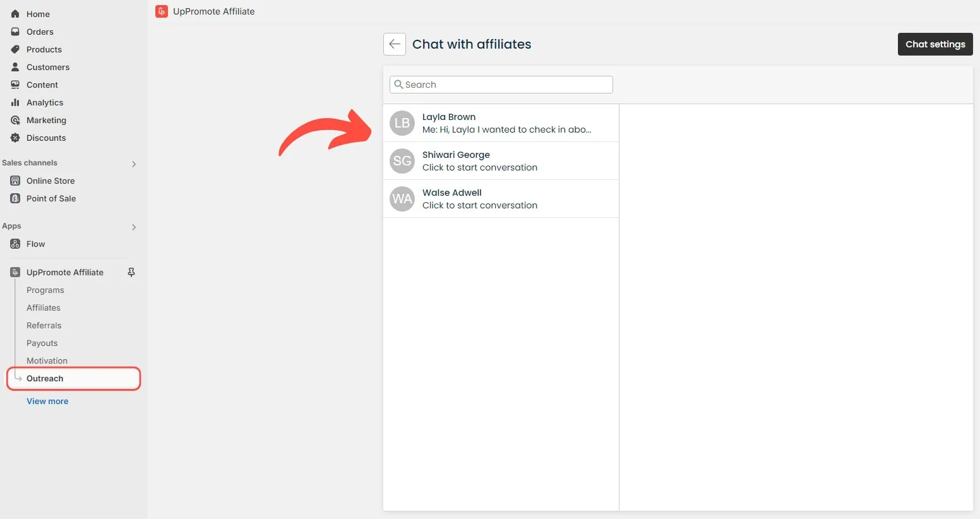Open the Online Store sales channel

51,181
